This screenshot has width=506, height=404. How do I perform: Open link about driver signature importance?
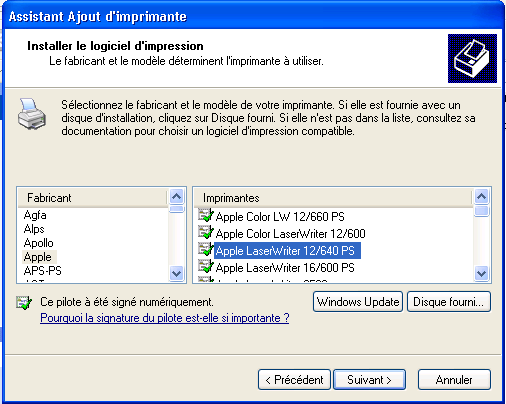click(165, 318)
